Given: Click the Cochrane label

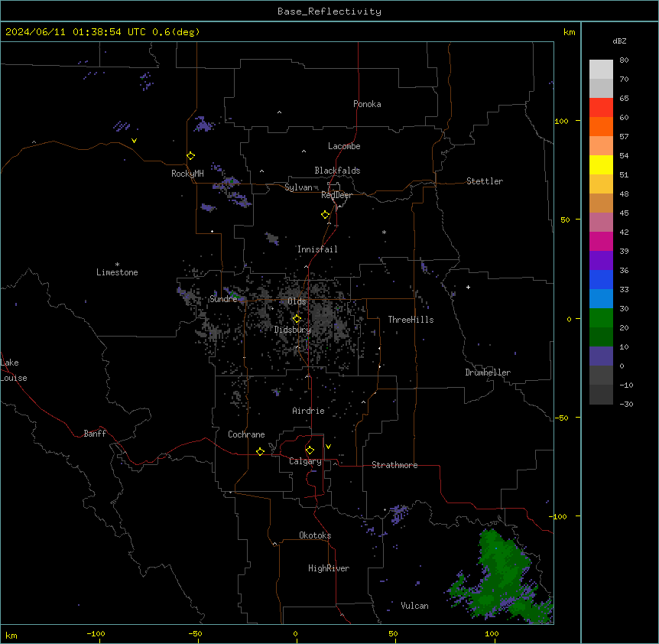Looking at the screenshot, I should [246, 434].
